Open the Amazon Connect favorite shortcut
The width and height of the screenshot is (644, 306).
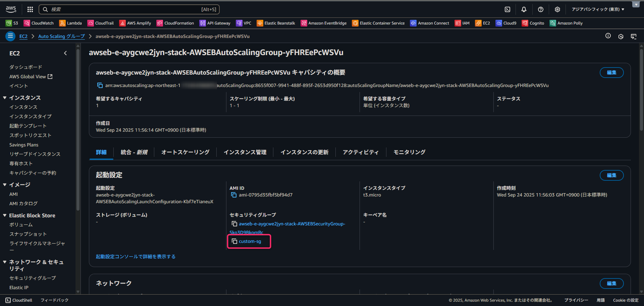pos(430,23)
